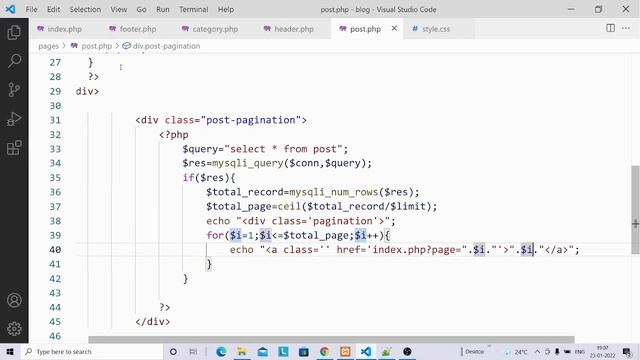Open Source Control view
The width and height of the screenshot is (640, 360).
point(14,90)
